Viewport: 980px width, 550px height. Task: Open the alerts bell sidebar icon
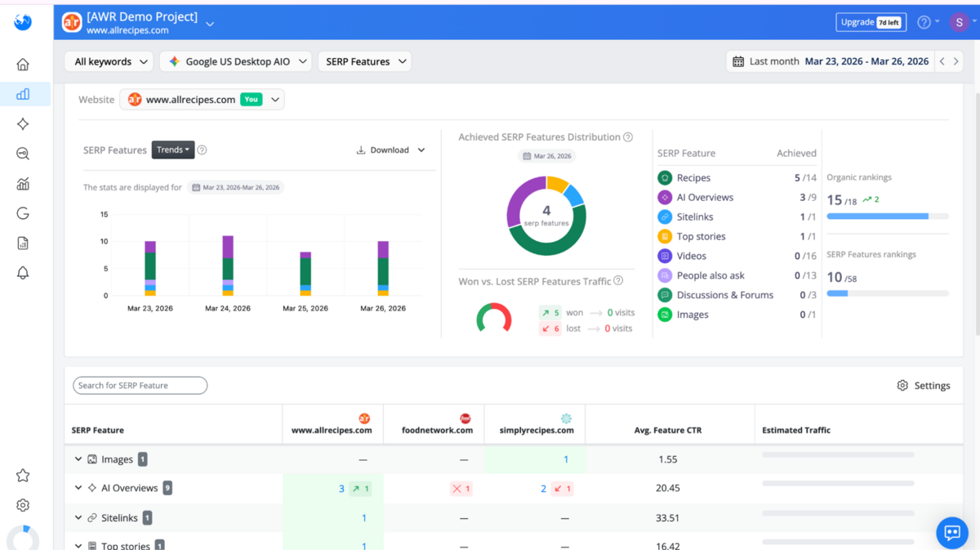point(23,273)
